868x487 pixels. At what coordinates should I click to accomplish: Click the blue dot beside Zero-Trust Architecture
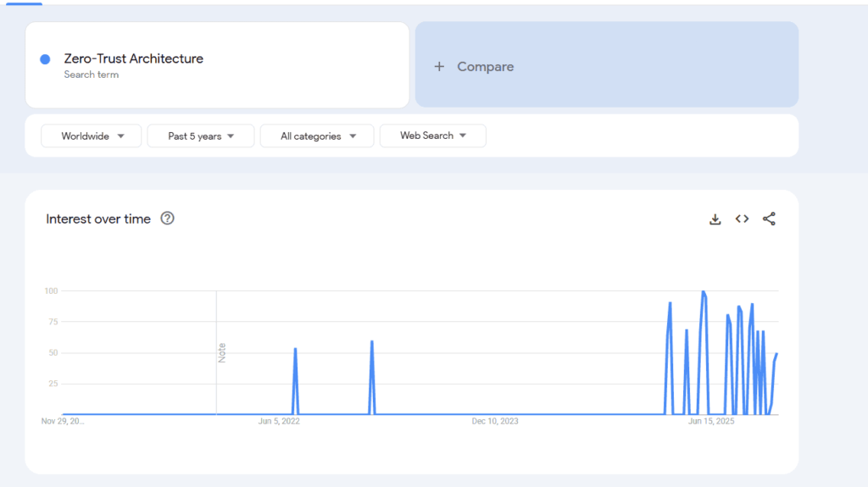(45, 59)
